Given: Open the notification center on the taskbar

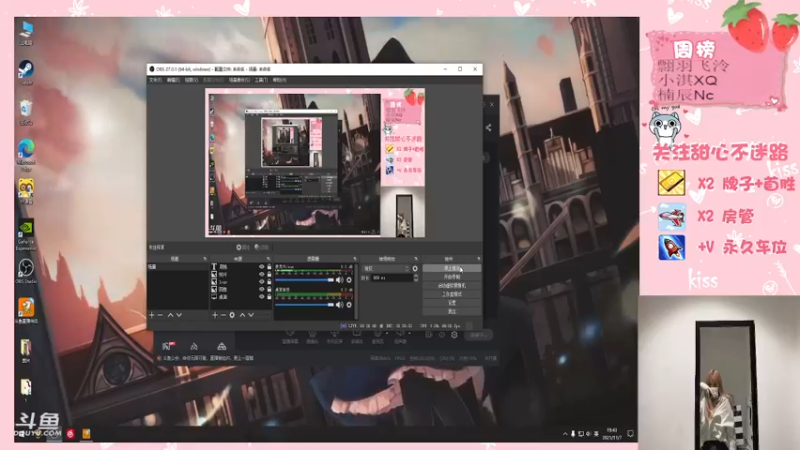Looking at the screenshot, I should point(631,434).
